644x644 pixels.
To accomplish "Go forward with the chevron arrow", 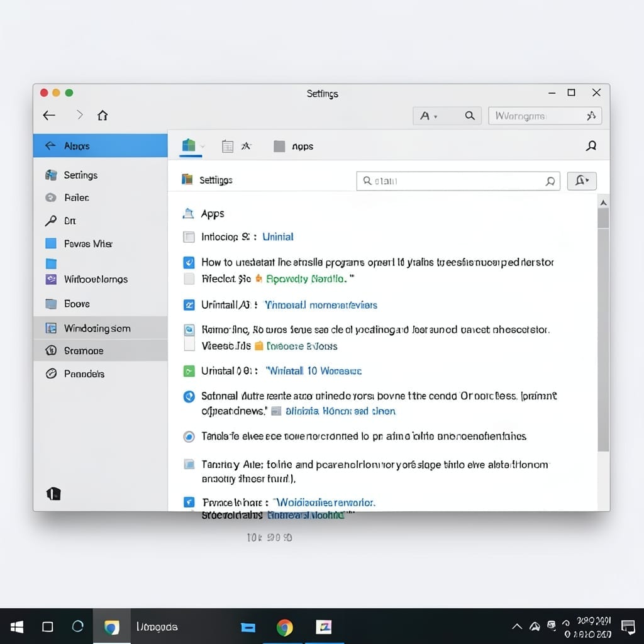I will [x=80, y=115].
